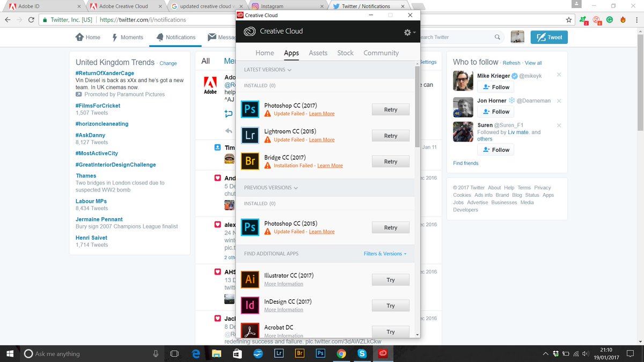The width and height of the screenshot is (644, 362).
Task: Open the Creative Cloud gear settings menu
Action: click(409, 32)
